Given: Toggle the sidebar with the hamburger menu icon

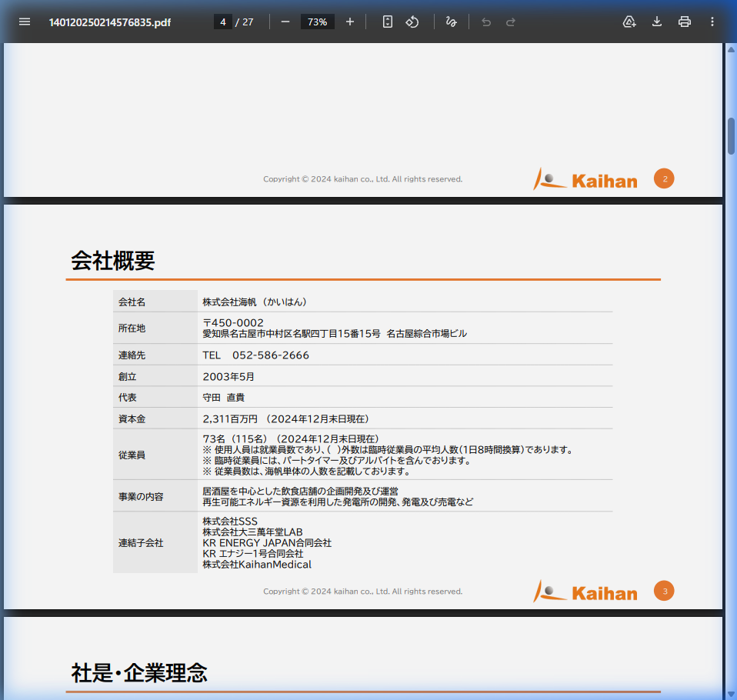Looking at the screenshot, I should (25, 22).
